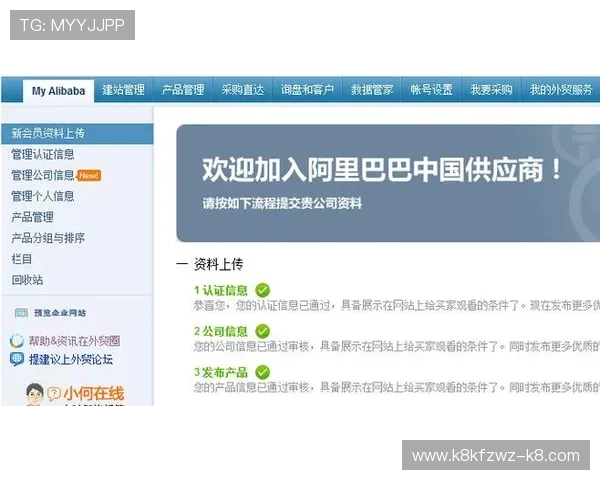The image size is (600, 480).
Task: Open 提建议上外贸论坛 link
Action: (71, 359)
